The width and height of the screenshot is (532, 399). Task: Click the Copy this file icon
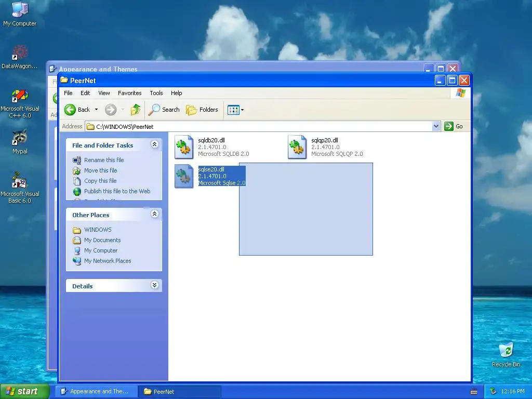pos(77,181)
